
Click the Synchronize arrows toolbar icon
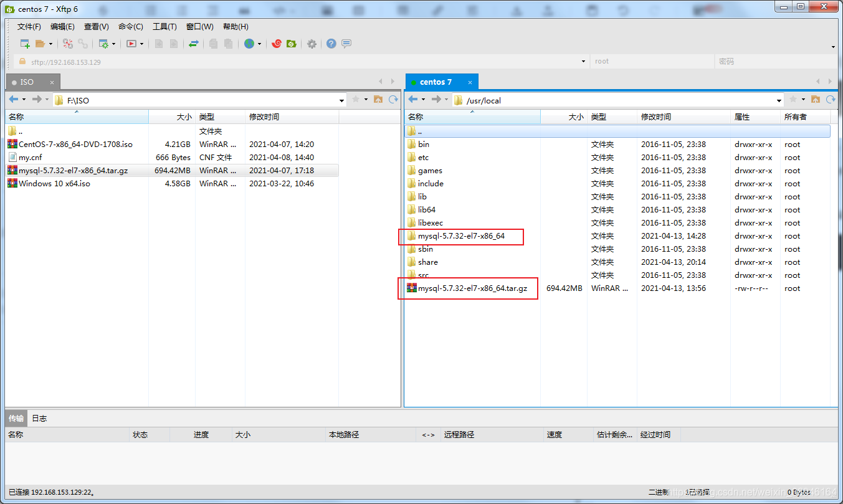tap(194, 44)
